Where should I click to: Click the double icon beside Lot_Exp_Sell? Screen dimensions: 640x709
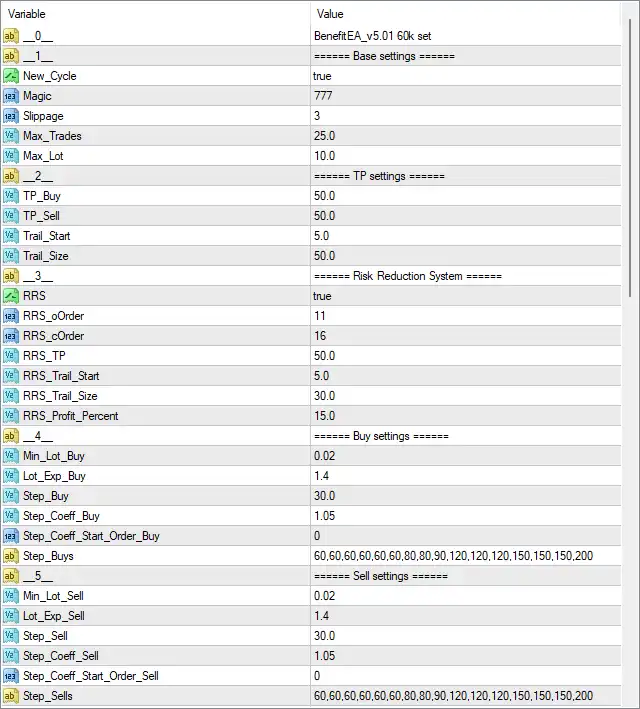coord(11,616)
